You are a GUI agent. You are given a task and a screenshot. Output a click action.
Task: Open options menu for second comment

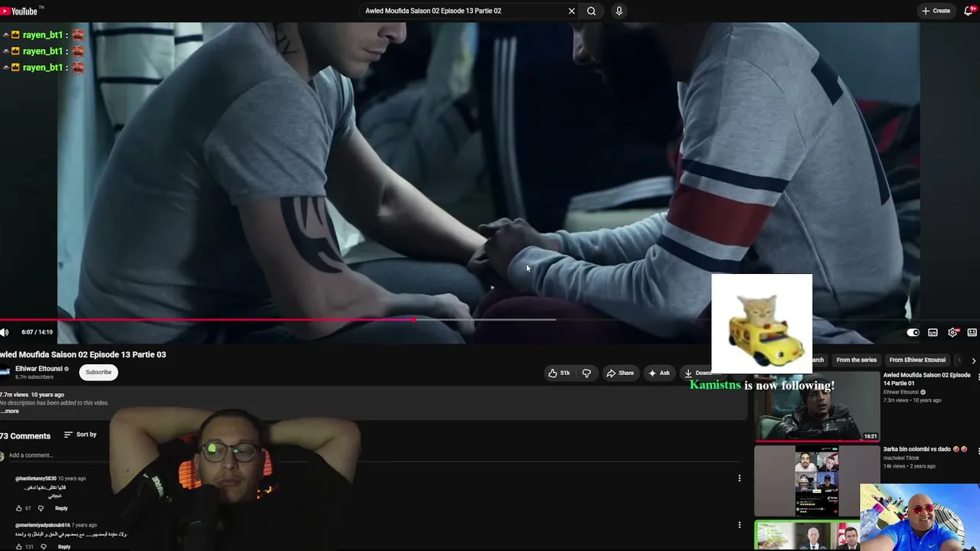point(740,525)
